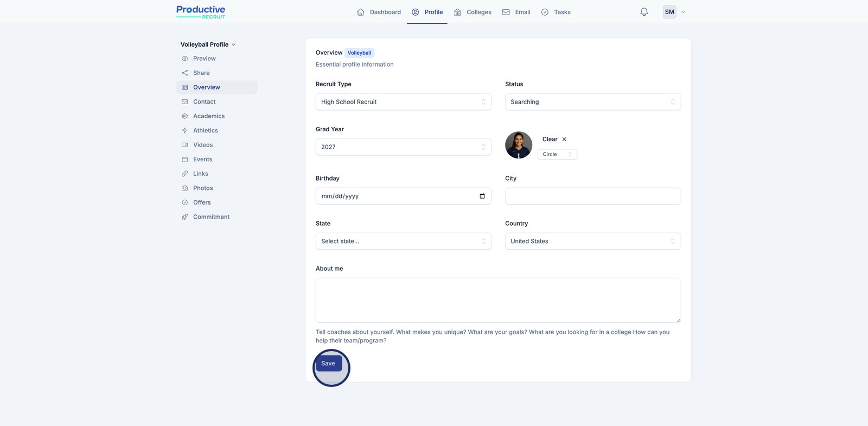Click the notifications bell icon

point(644,12)
